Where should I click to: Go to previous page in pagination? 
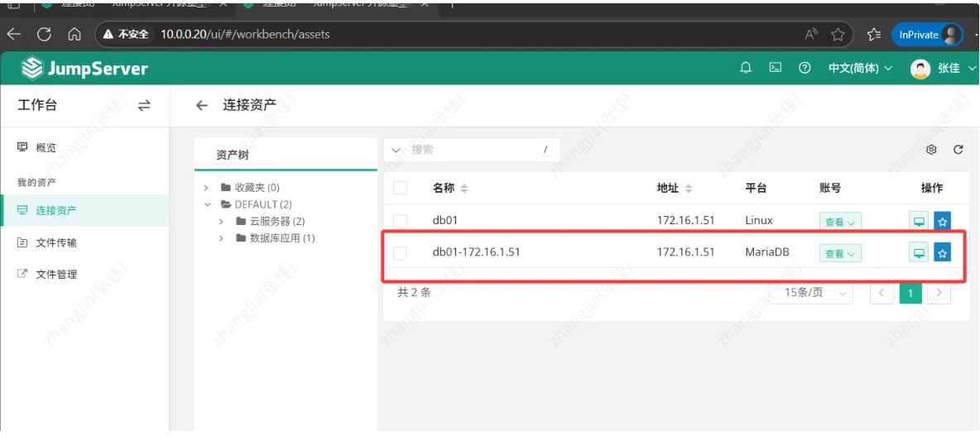coord(882,293)
